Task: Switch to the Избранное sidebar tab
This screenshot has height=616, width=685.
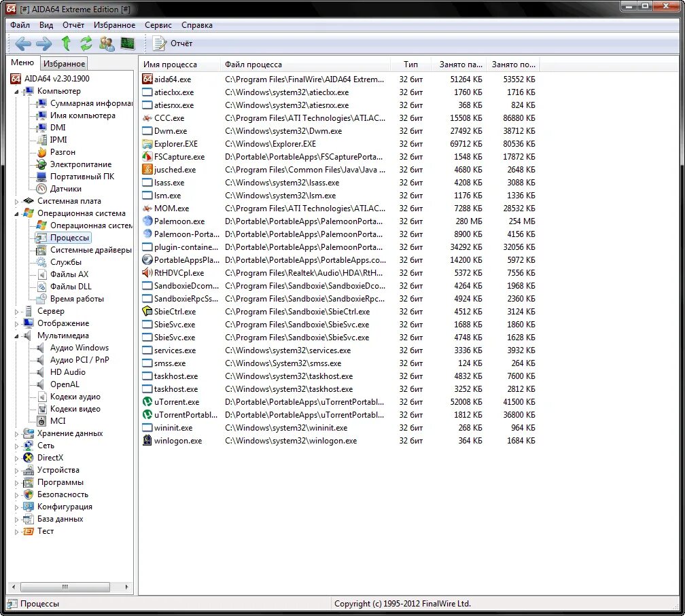Action: [64, 63]
